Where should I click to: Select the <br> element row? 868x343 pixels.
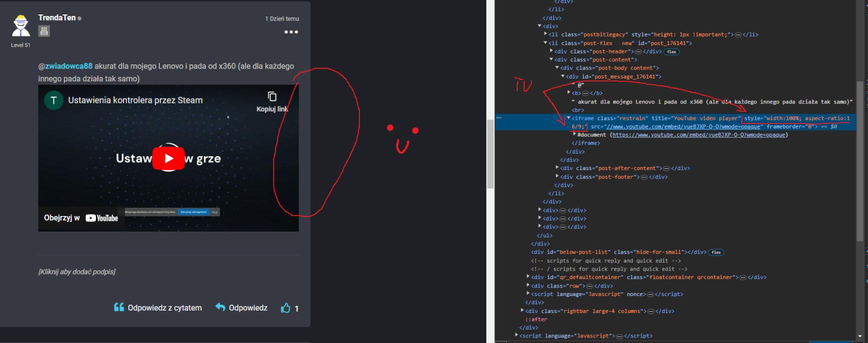(578, 110)
